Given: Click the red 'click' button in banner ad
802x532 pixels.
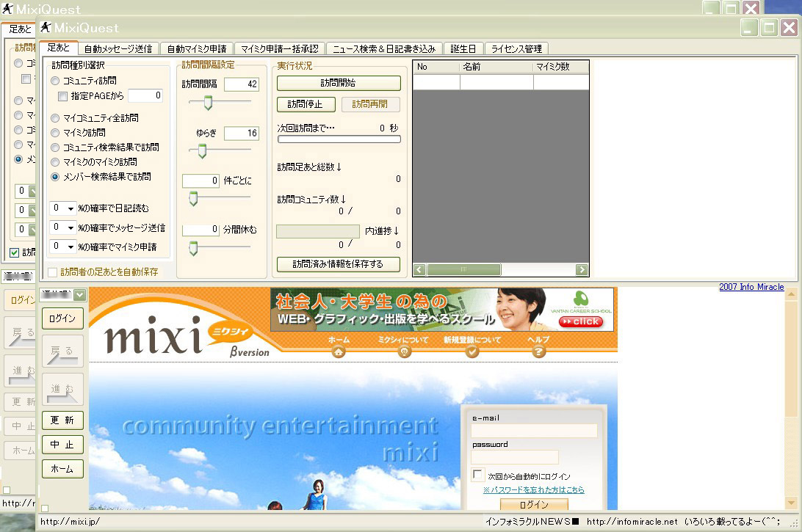Looking at the screenshot, I should pos(580,321).
